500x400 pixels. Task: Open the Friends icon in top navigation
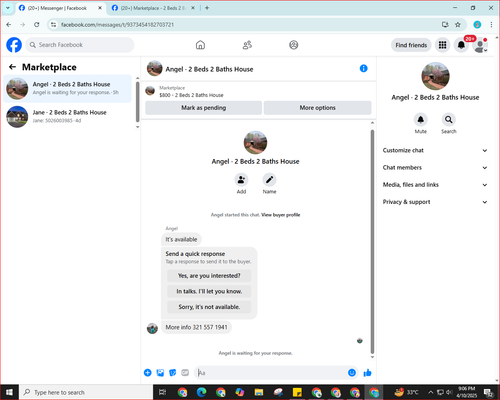[247, 45]
